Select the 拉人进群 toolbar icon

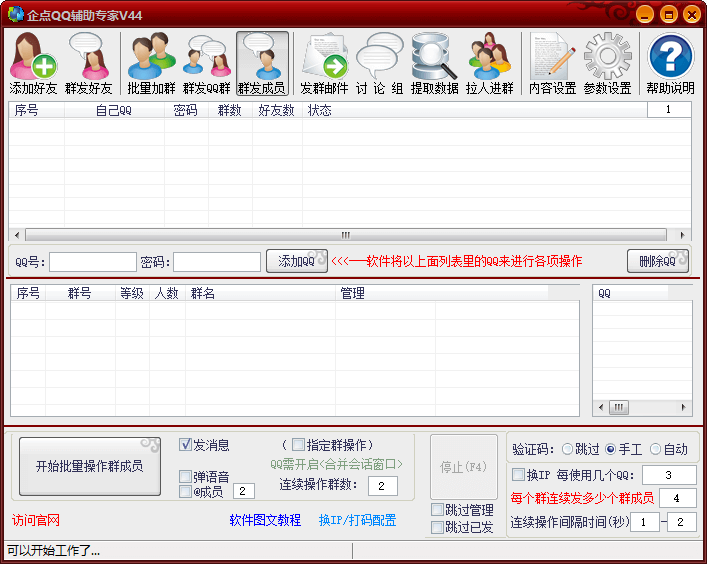[490, 63]
